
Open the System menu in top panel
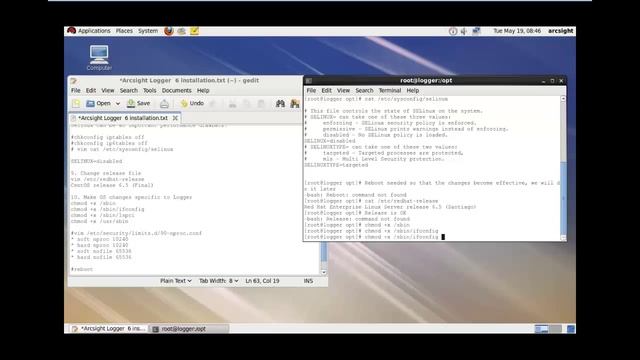(148, 31)
